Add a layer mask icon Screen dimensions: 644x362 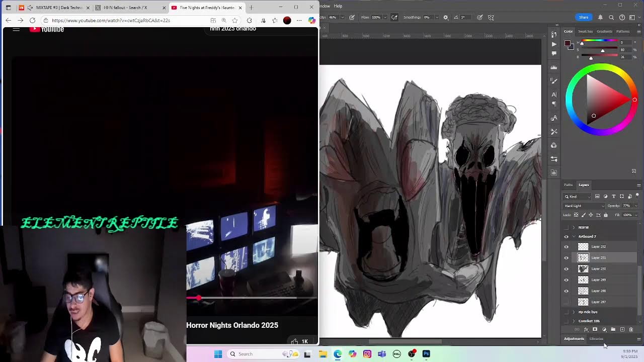(595, 330)
